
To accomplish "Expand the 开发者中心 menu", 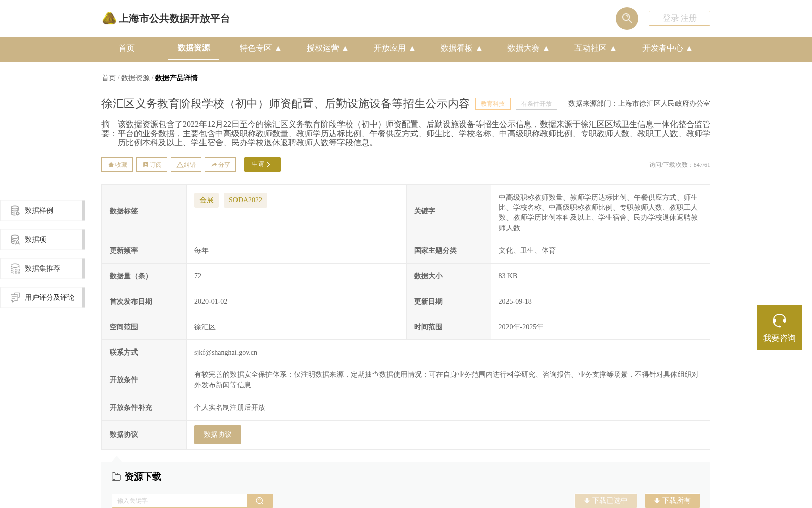I will click(667, 48).
